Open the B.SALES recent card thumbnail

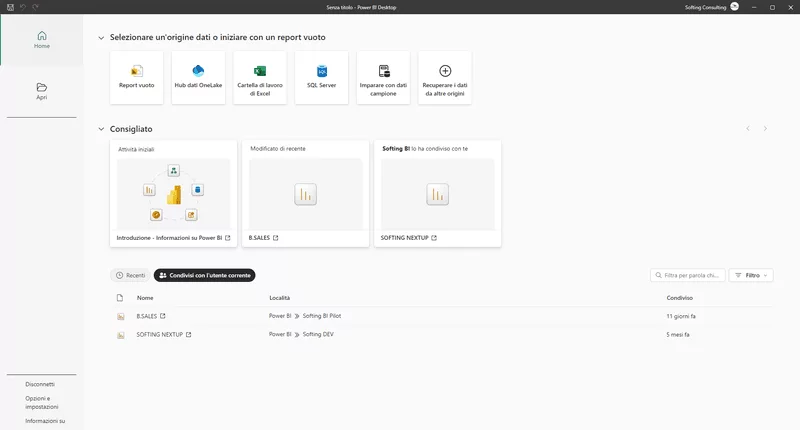pyautogui.click(x=306, y=194)
